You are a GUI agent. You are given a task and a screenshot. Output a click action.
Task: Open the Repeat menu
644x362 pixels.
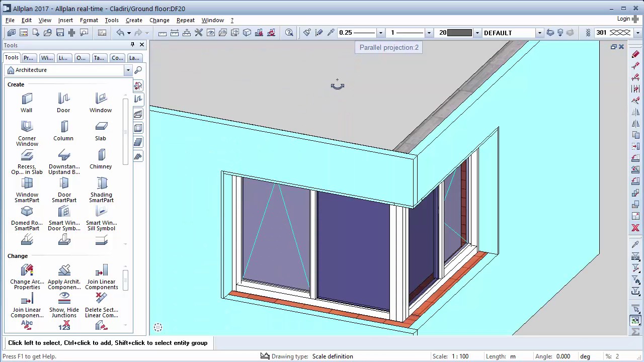(185, 20)
